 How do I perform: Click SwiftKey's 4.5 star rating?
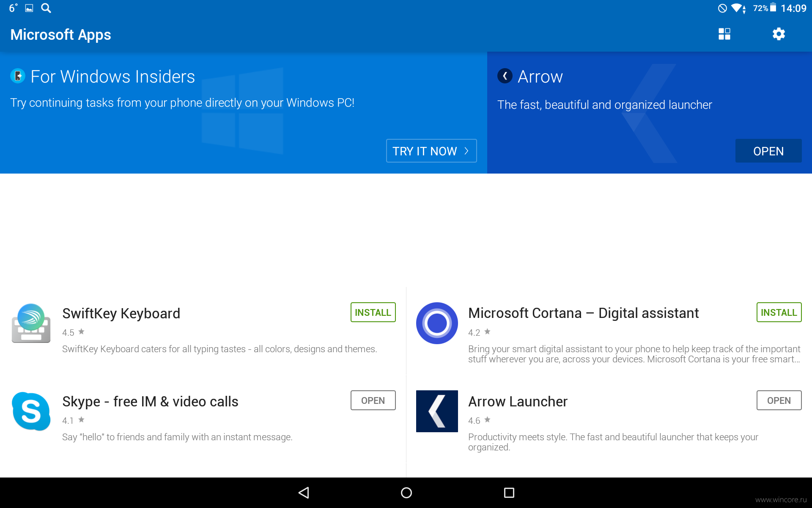coord(73,332)
